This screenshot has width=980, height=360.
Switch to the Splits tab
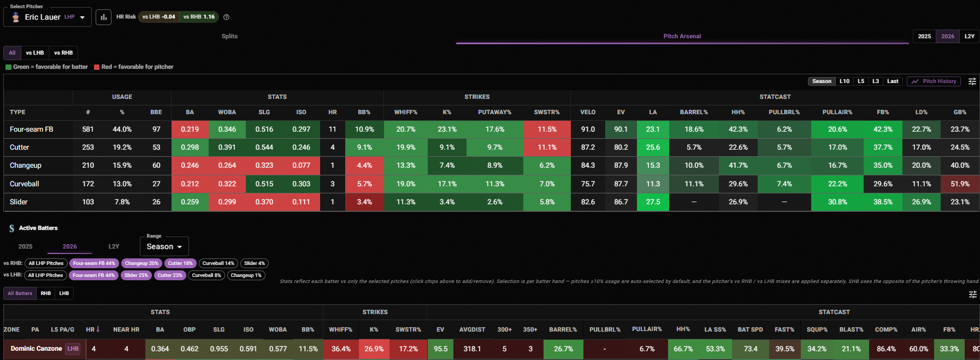coord(229,36)
